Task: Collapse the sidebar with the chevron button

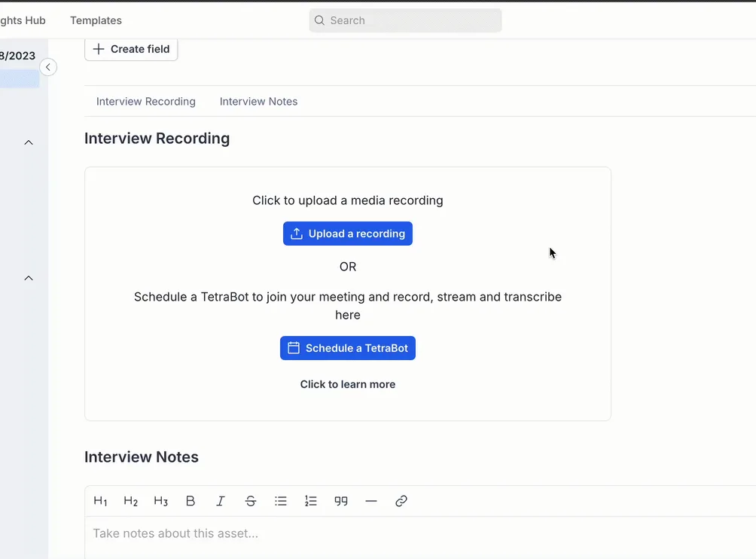Action: [48, 67]
